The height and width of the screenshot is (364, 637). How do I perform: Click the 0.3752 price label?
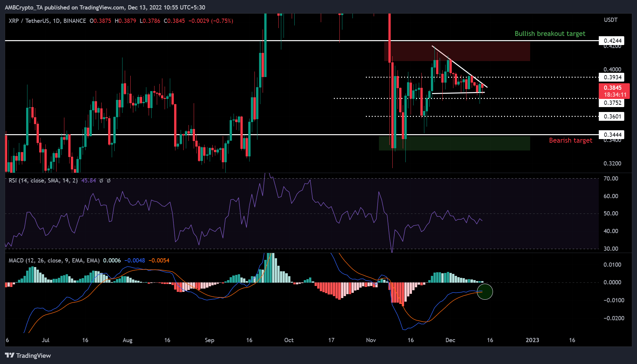612,103
